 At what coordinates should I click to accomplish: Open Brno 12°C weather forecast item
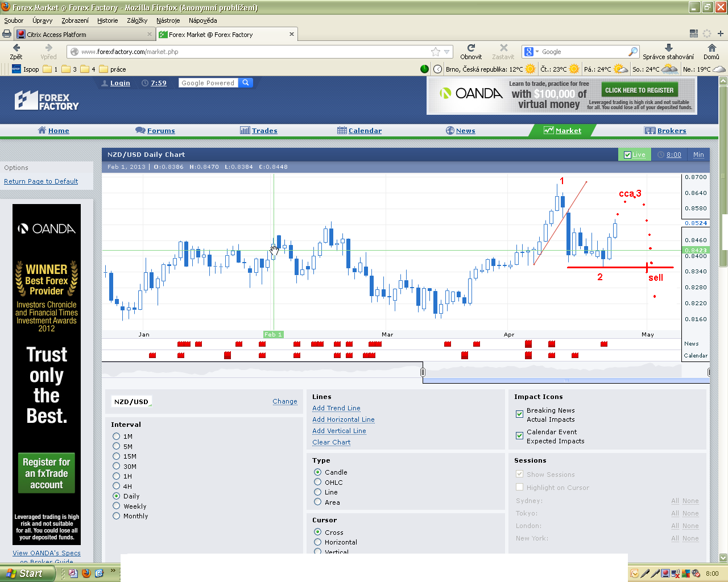coord(490,69)
